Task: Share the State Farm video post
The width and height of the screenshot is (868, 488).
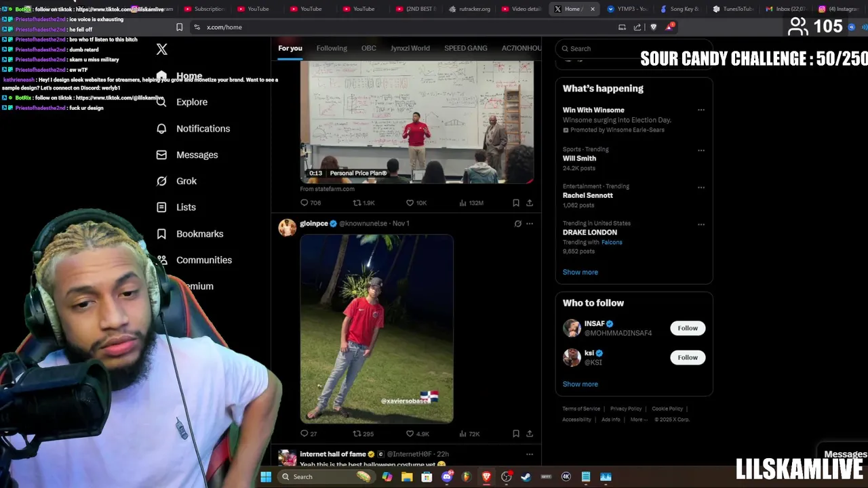Action: coord(530,203)
